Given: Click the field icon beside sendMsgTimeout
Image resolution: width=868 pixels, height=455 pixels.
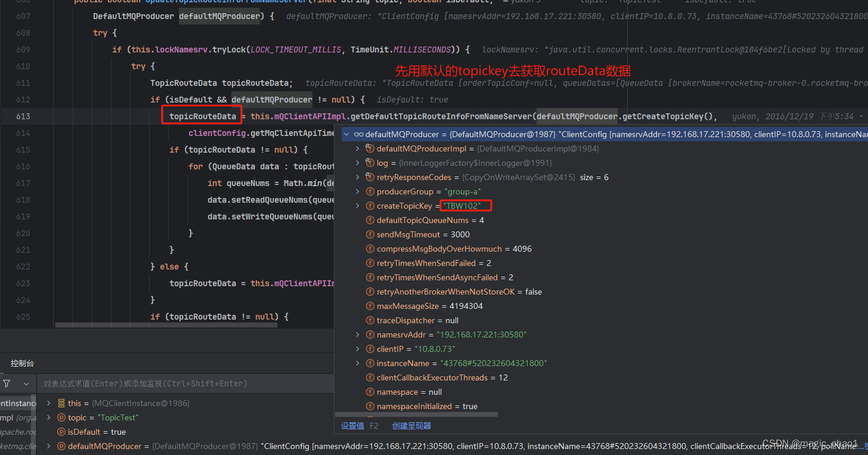Looking at the screenshot, I should [370, 234].
